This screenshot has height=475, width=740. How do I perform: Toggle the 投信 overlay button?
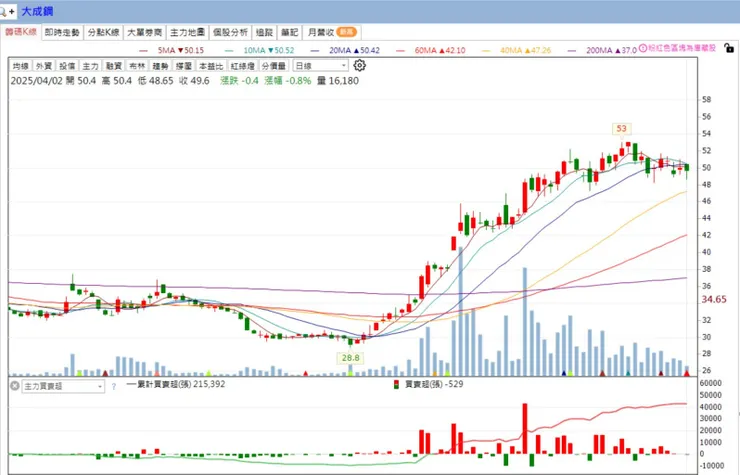coord(67,66)
